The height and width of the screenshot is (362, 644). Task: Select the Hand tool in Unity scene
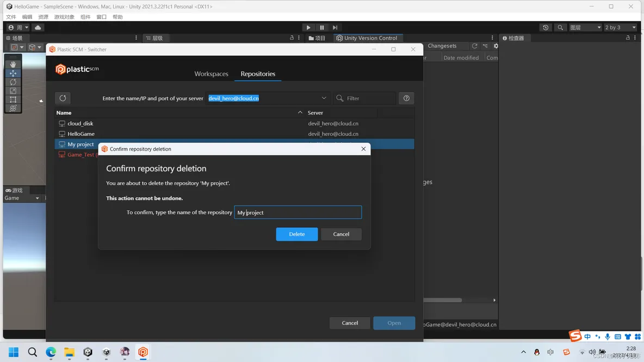click(13, 65)
